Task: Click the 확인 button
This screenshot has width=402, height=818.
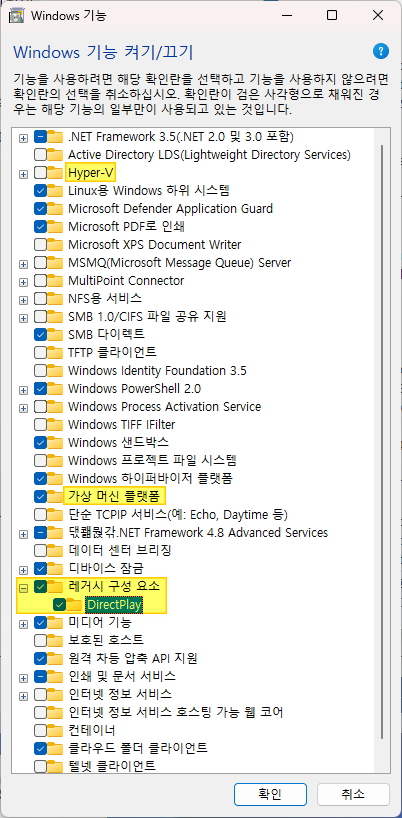Action: tap(270, 794)
